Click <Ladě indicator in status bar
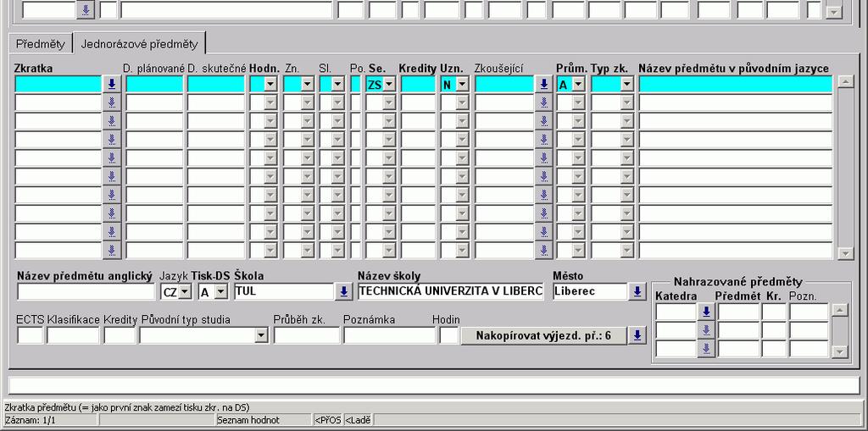868x431 pixels. [x=359, y=420]
